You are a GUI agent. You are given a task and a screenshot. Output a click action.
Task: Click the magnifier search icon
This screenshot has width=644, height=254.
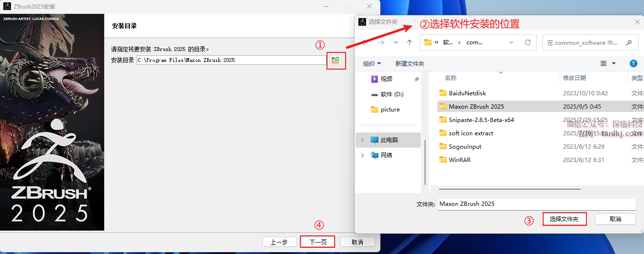[629, 42]
